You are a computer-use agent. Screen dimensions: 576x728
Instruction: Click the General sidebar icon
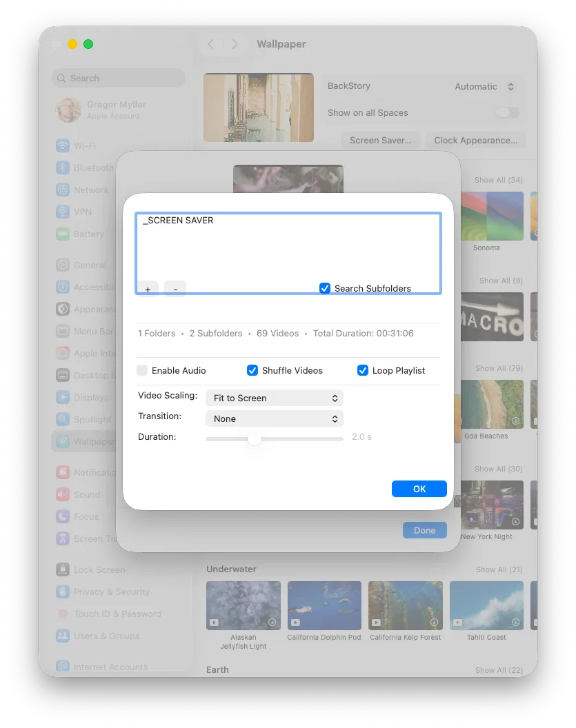tap(63, 265)
